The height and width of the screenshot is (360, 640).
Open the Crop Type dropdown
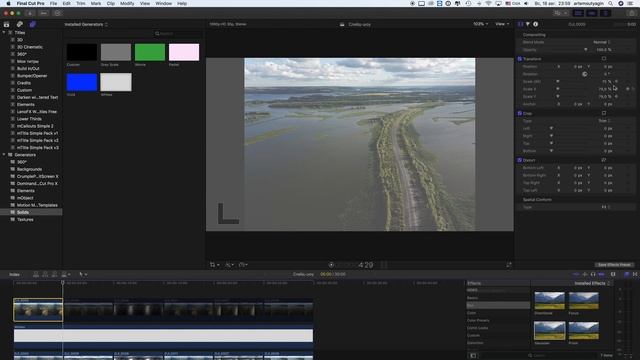tap(604, 121)
